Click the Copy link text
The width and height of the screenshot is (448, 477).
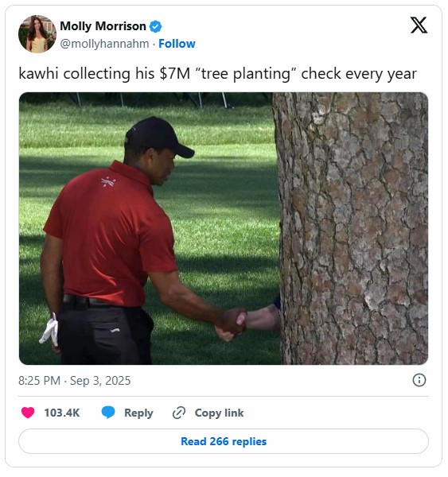(220, 413)
